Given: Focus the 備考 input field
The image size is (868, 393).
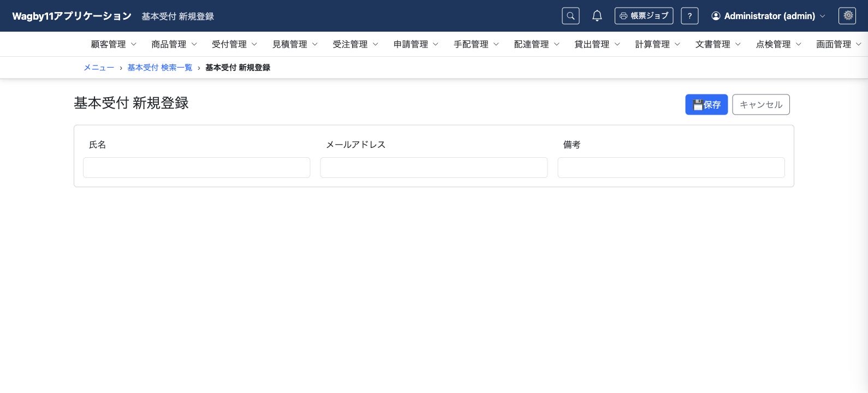Looking at the screenshot, I should [671, 168].
